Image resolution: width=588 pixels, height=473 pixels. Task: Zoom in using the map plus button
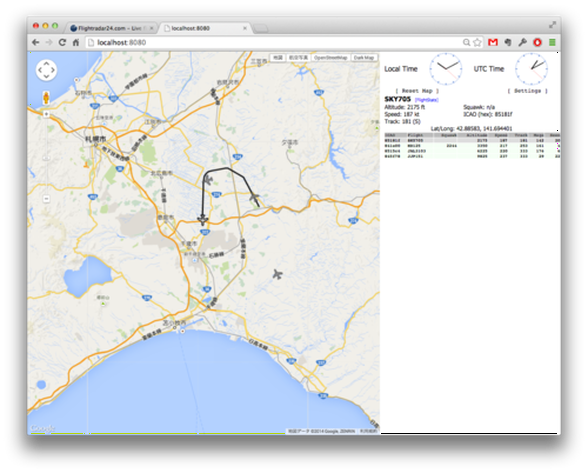pos(46,114)
